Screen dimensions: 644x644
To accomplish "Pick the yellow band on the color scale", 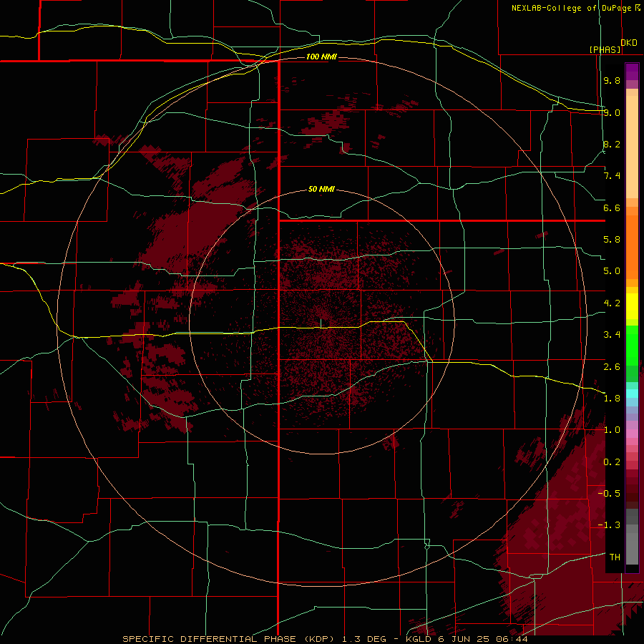I will [x=632, y=306].
